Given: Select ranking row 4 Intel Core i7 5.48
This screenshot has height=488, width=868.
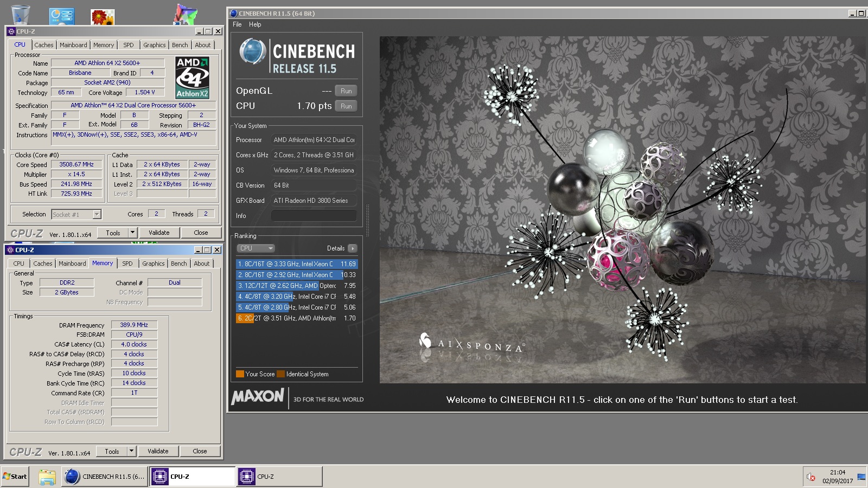Looking at the screenshot, I should (x=297, y=297).
